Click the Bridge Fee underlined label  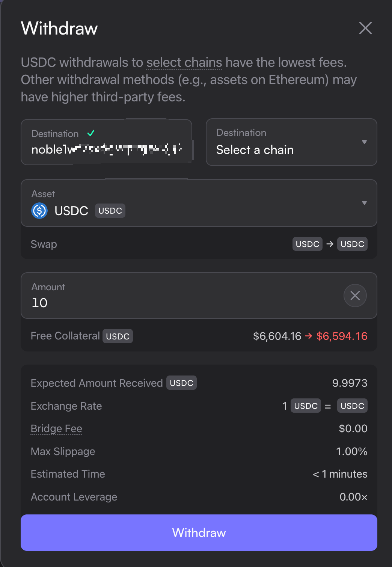point(56,428)
